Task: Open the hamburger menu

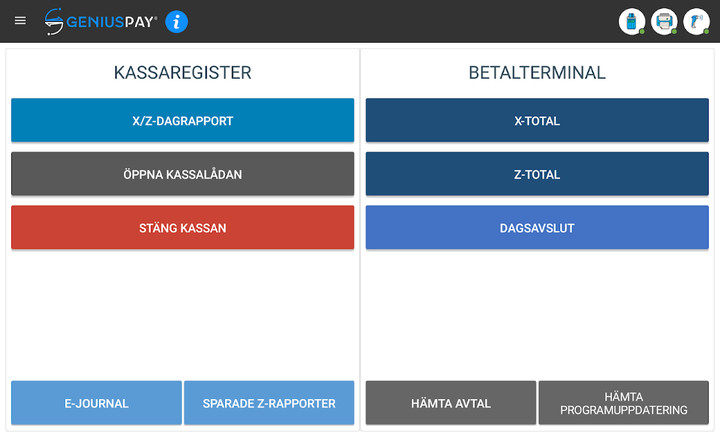Action: tap(20, 21)
